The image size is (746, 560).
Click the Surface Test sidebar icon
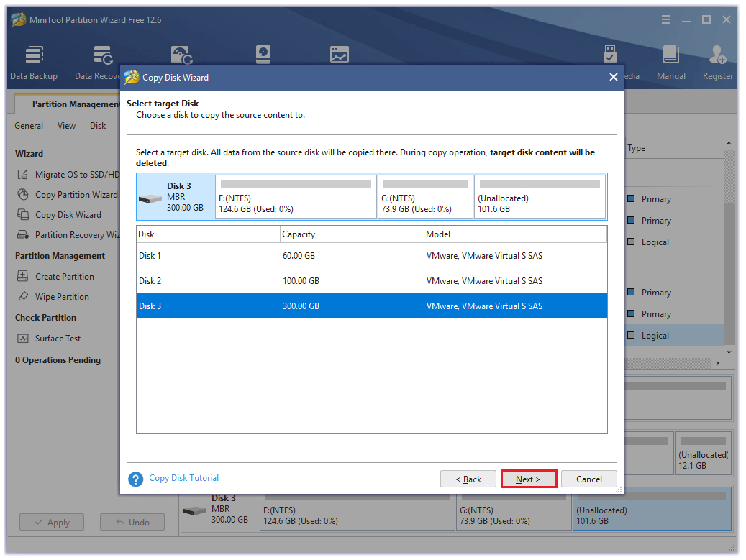tap(22, 338)
